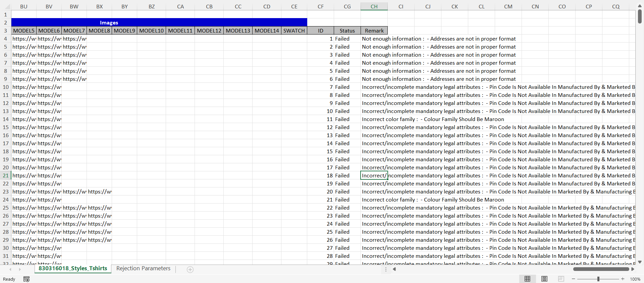The height and width of the screenshot is (283, 644).
Task: Click the SWATCH header cell
Action: tap(294, 31)
